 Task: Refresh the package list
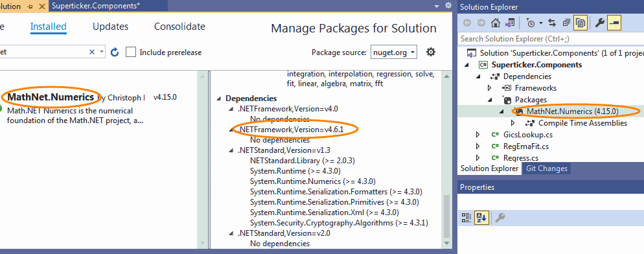coord(115,52)
